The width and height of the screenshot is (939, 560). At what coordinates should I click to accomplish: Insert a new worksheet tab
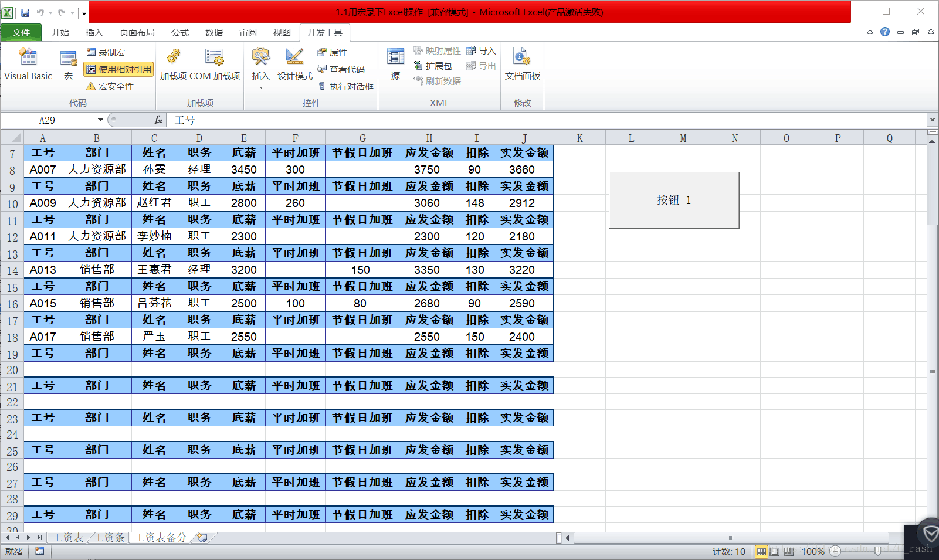pos(202,537)
